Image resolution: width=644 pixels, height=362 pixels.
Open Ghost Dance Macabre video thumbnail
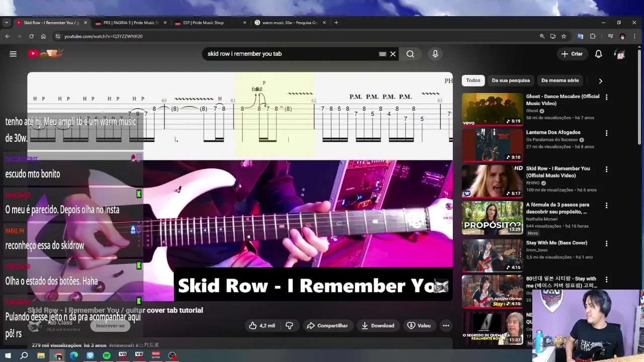pyautogui.click(x=493, y=109)
